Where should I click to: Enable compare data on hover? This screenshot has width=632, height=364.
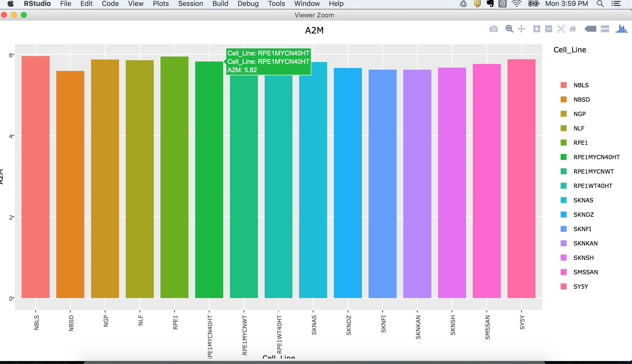tap(604, 29)
